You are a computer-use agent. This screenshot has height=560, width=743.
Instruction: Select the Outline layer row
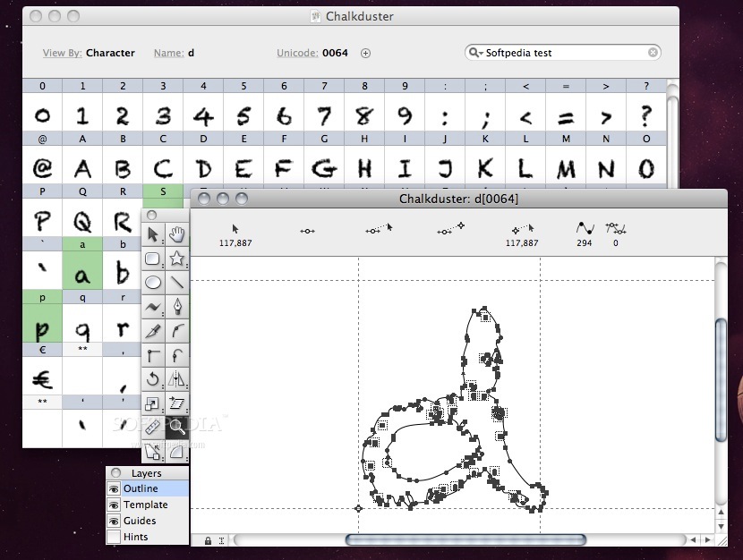click(148, 488)
